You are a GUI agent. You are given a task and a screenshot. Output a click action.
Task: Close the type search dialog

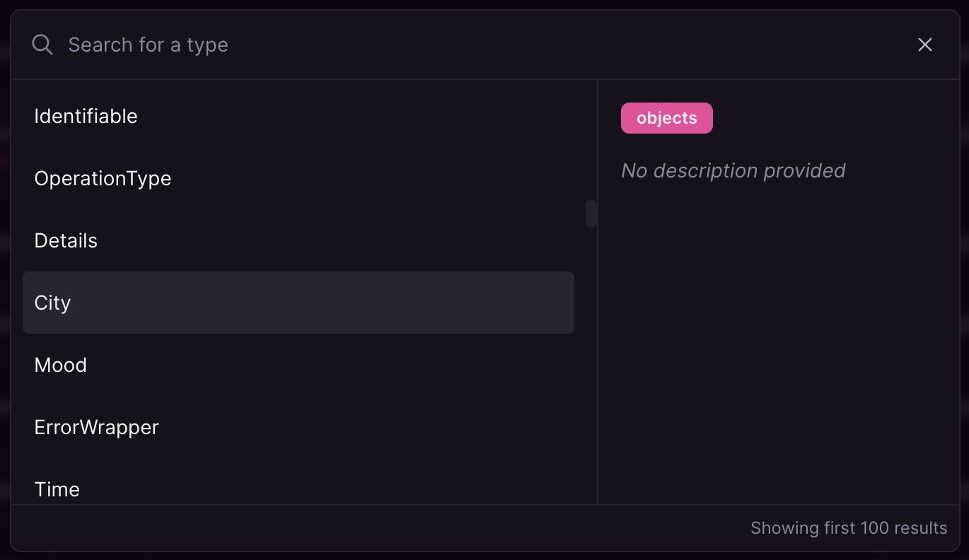pyautogui.click(x=925, y=45)
